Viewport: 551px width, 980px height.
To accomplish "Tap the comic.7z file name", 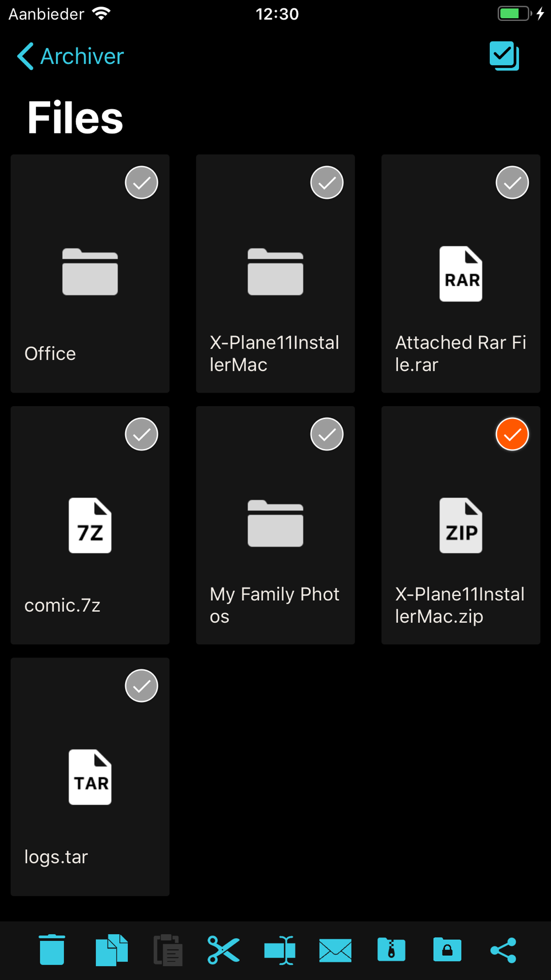I will click(x=62, y=605).
